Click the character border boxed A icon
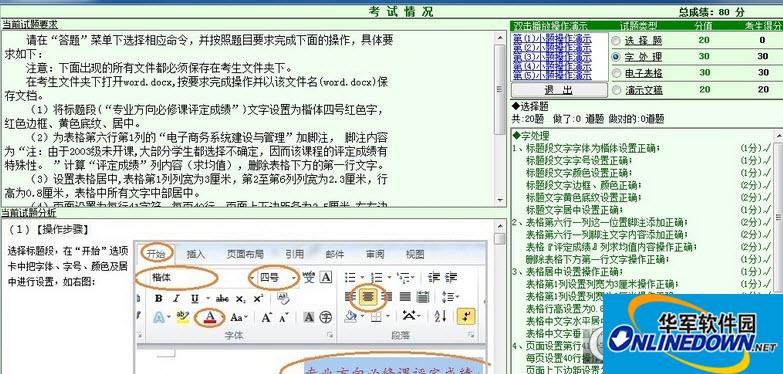Viewport: 783px width, 374px height. (x=326, y=277)
